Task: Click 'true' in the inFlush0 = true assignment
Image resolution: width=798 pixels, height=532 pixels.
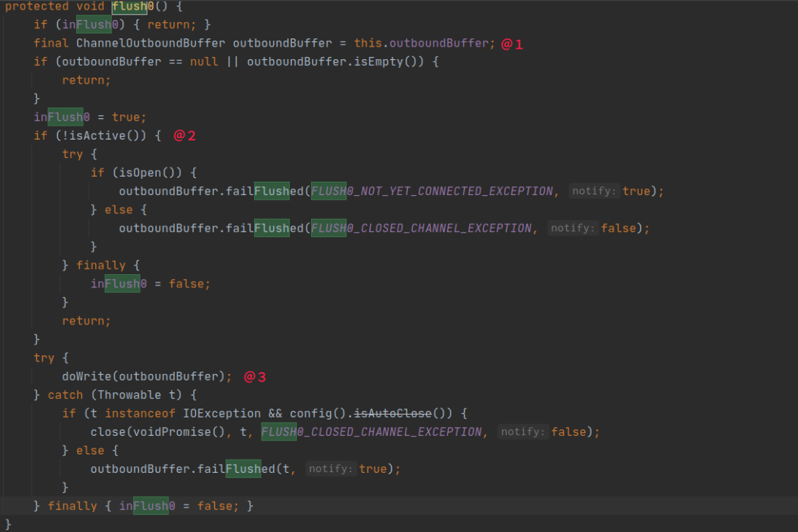Action: [126, 117]
